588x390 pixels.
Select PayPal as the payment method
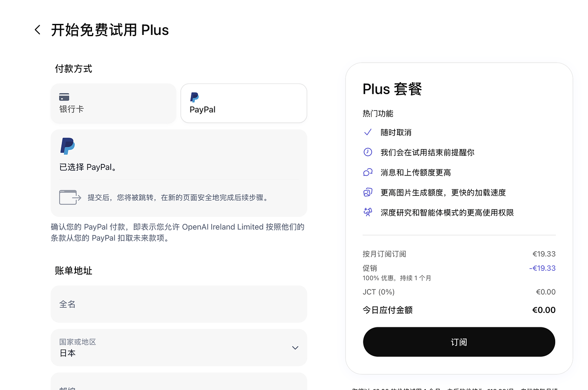click(x=244, y=103)
